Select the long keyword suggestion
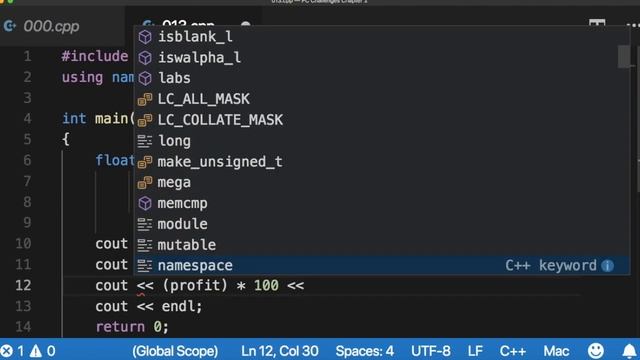 pyautogui.click(x=382, y=141)
